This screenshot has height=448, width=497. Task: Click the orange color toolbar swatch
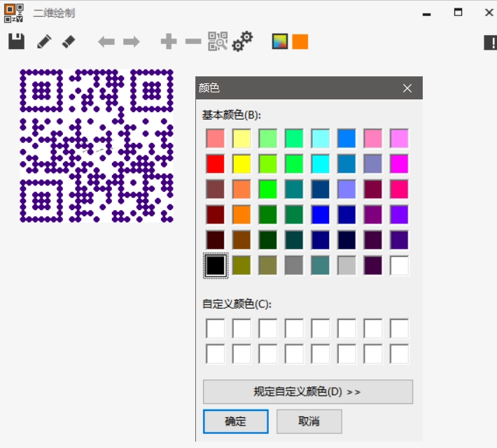(x=300, y=41)
